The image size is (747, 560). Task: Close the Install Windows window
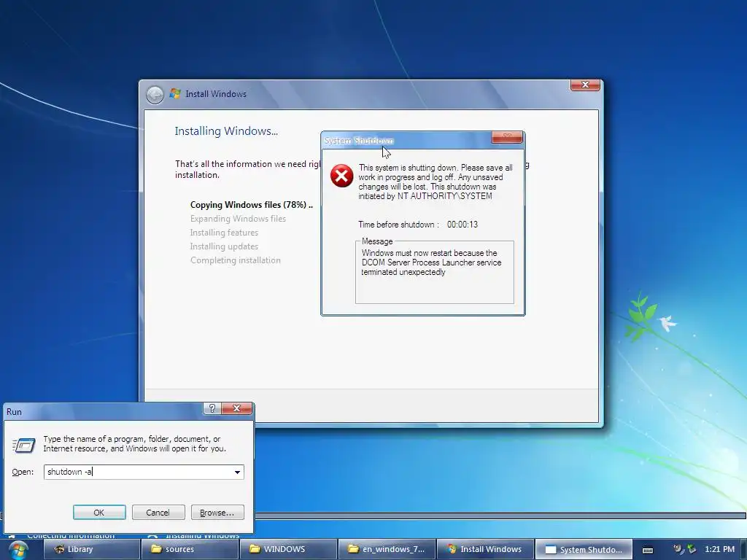(x=585, y=85)
